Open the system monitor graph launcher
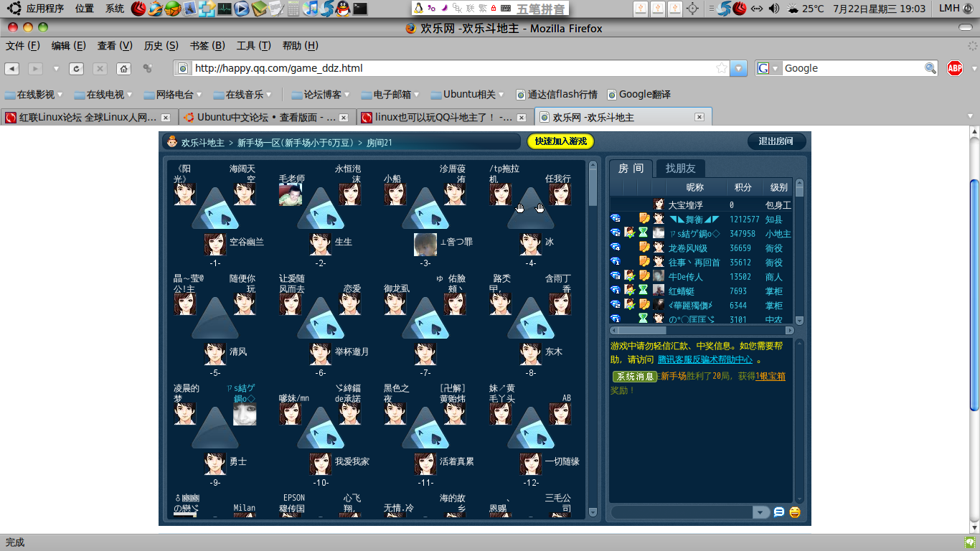Image resolution: width=980 pixels, height=551 pixels. pos(225,9)
